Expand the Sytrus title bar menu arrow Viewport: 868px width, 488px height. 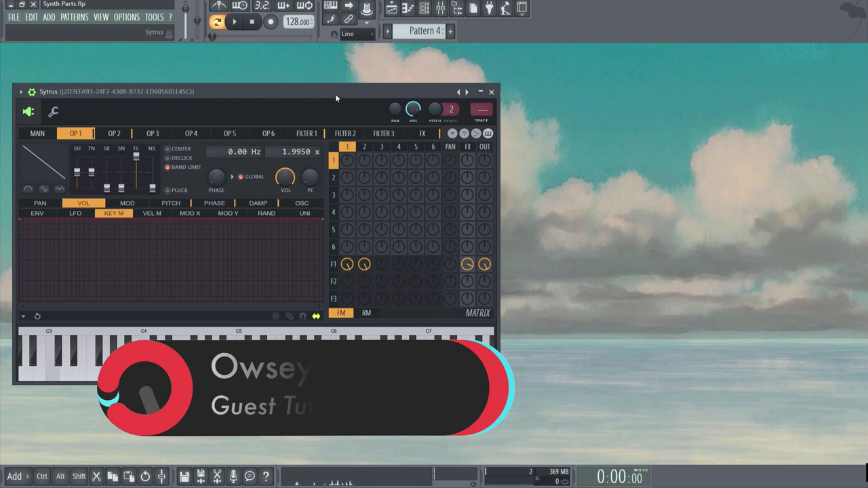(x=21, y=91)
